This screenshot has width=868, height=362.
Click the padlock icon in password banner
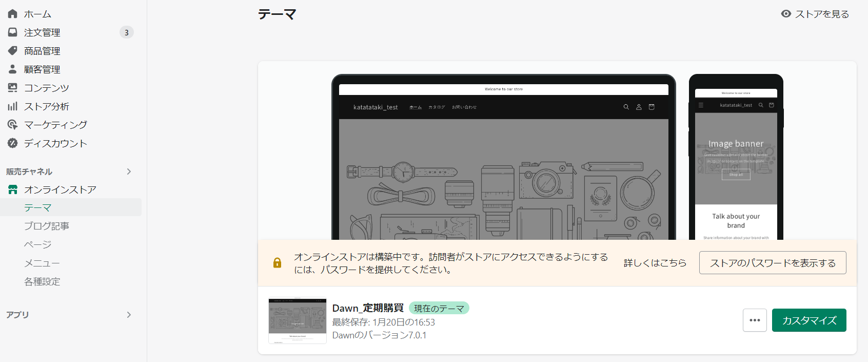(x=277, y=263)
